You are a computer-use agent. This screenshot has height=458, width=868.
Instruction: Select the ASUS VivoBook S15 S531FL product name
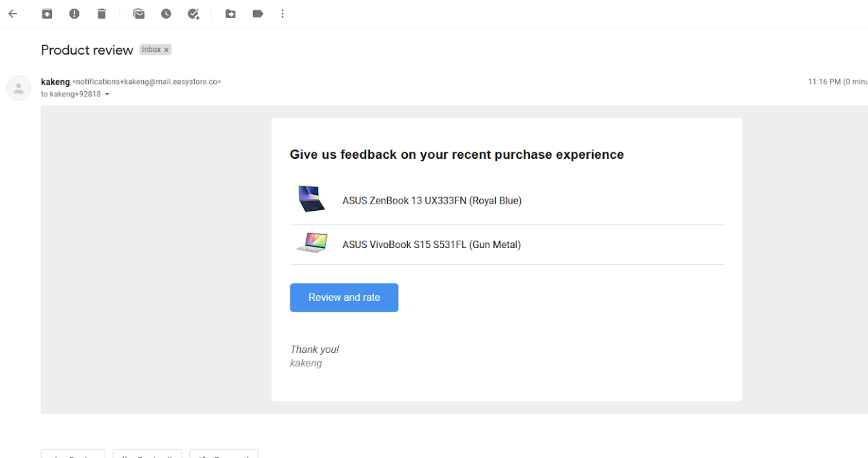coord(431,245)
